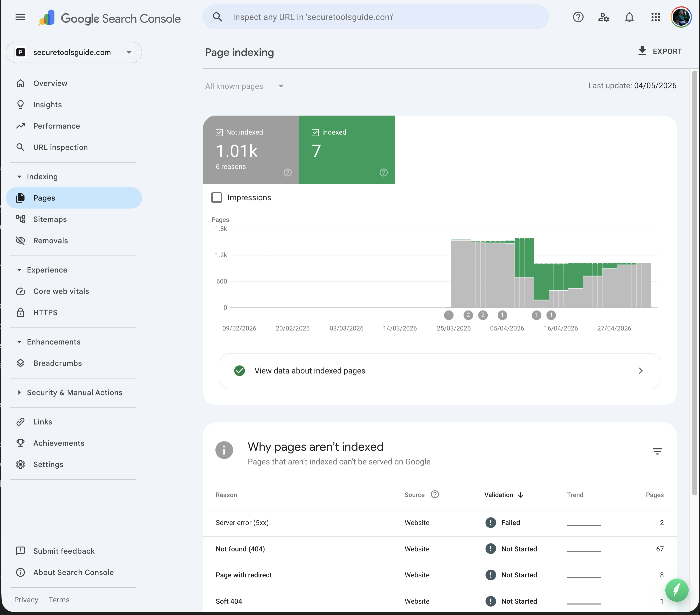The width and height of the screenshot is (700, 615).
Task: Open the Links report
Action: [74, 422]
